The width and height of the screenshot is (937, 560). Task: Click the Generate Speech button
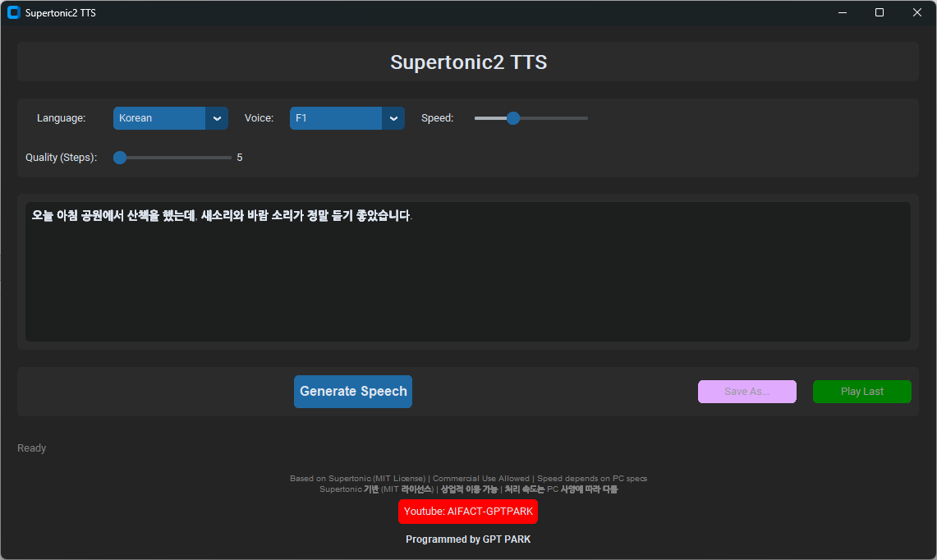[x=353, y=392]
